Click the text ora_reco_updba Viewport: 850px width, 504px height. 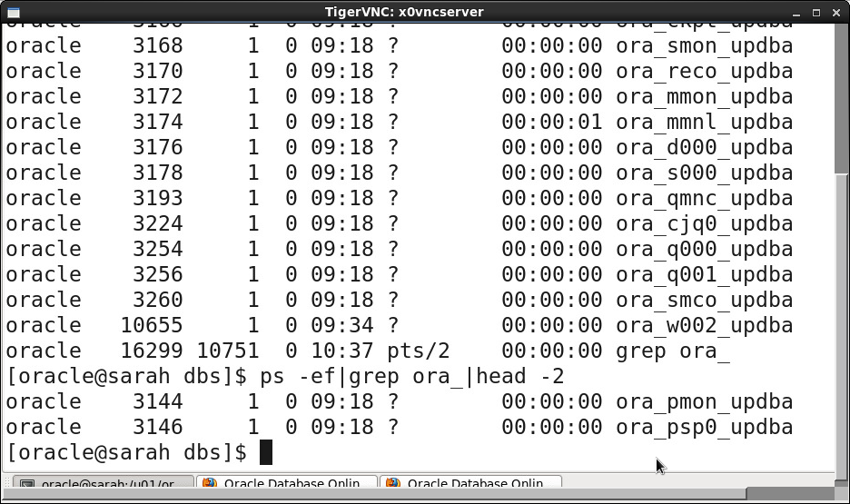coord(704,71)
